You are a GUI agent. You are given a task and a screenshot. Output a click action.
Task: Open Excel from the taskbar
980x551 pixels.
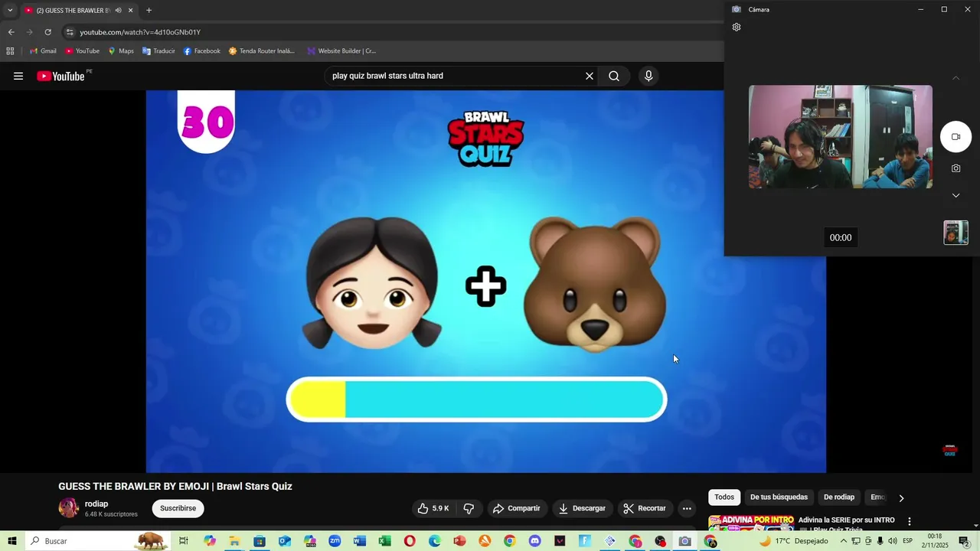[384, 541]
